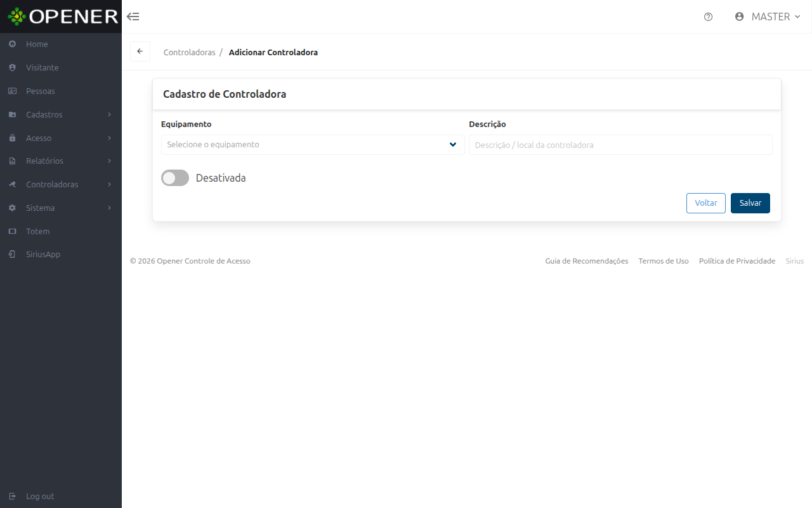Open the Home menu item
This screenshot has width=812, height=508.
click(x=61, y=44)
